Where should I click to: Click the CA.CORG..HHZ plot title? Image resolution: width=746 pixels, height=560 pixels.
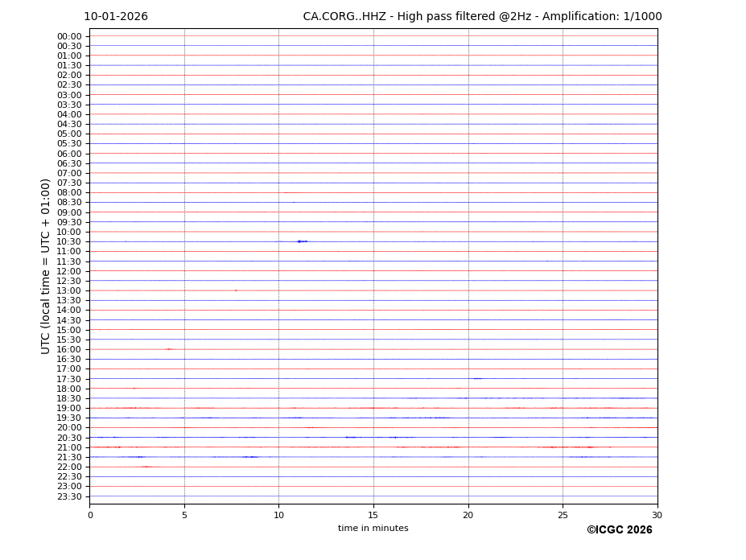pyautogui.click(x=482, y=17)
